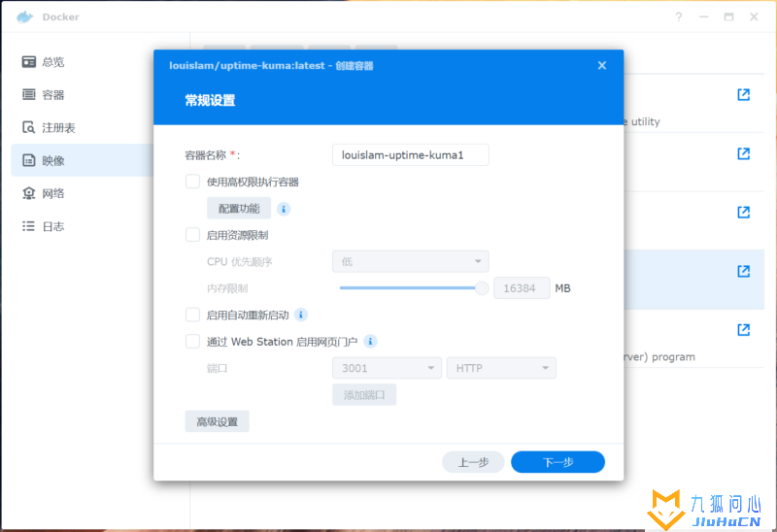Click the 映像 image file icon
Screen dimensions: 777x532
pos(29,160)
